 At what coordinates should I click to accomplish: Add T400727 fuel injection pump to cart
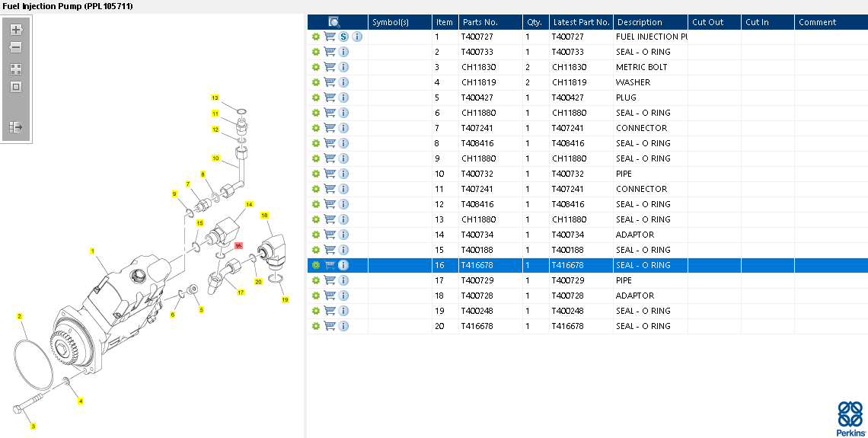tap(330, 37)
